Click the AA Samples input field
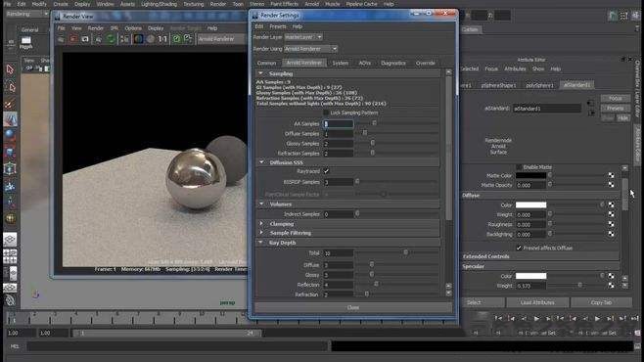The width and height of the screenshot is (644, 362). tap(338, 123)
